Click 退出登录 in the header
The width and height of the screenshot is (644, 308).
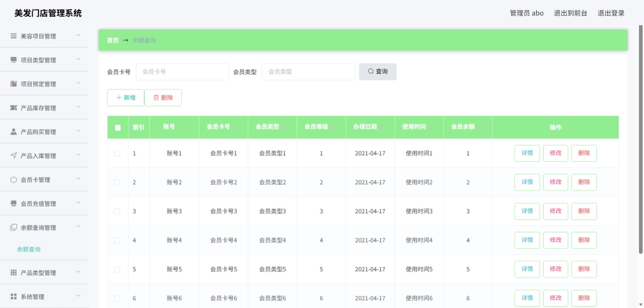point(611,13)
